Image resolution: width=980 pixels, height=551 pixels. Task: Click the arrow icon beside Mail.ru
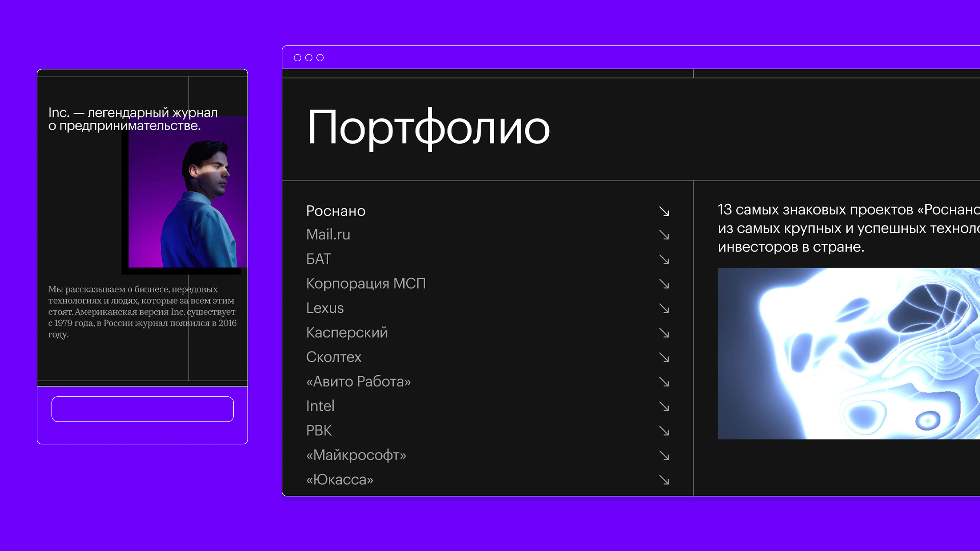(664, 235)
